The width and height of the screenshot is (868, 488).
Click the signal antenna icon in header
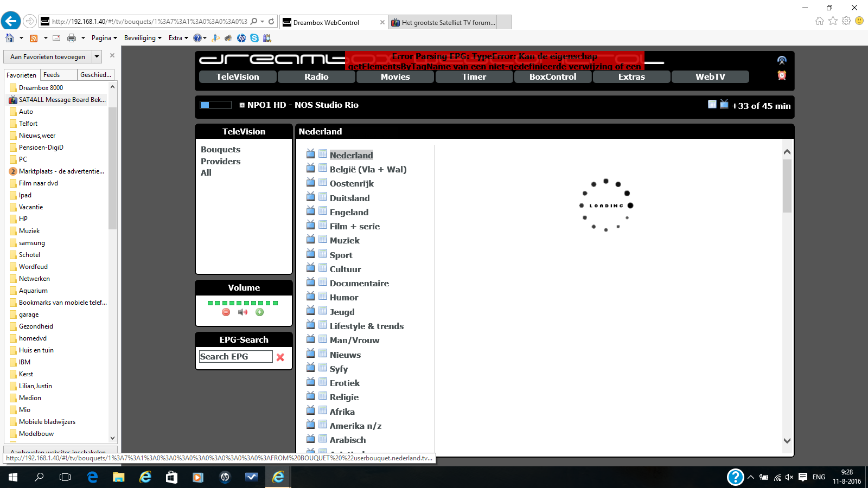782,60
